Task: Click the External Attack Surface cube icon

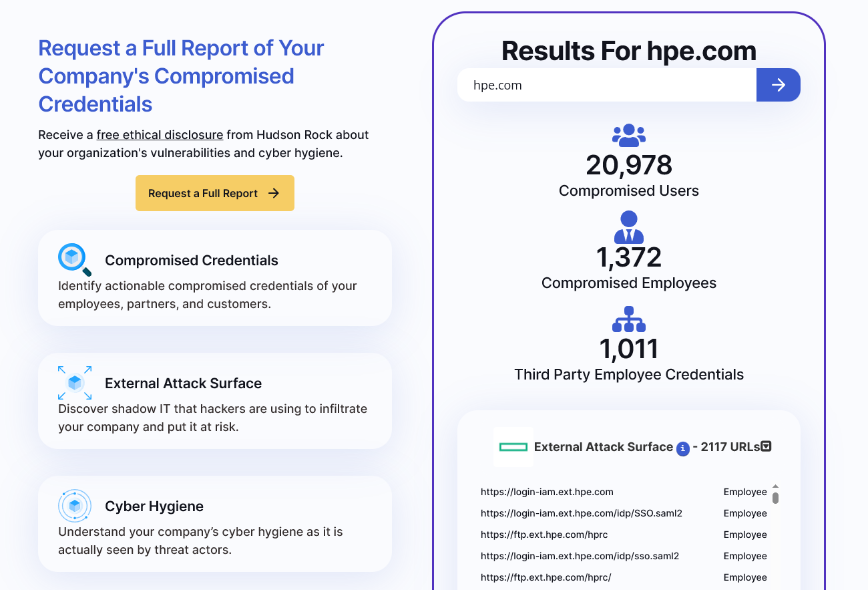Action: click(75, 383)
